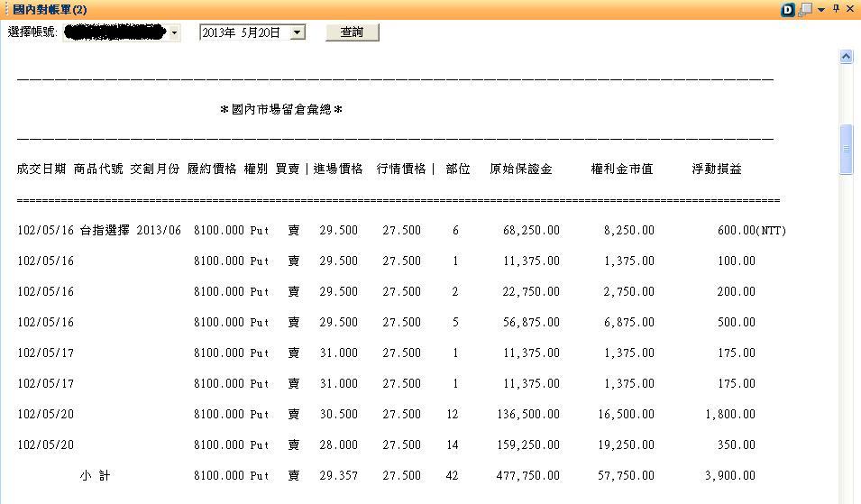Click the 浮動損益 column header
Image resolution: width=861 pixels, height=504 pixels.
click(717, 170)
